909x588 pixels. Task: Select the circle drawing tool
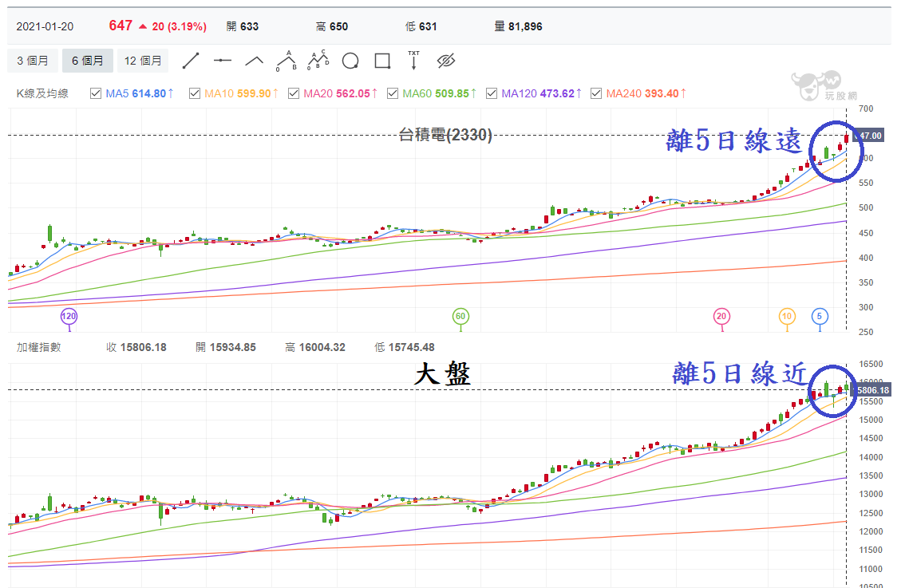(350, 61)
